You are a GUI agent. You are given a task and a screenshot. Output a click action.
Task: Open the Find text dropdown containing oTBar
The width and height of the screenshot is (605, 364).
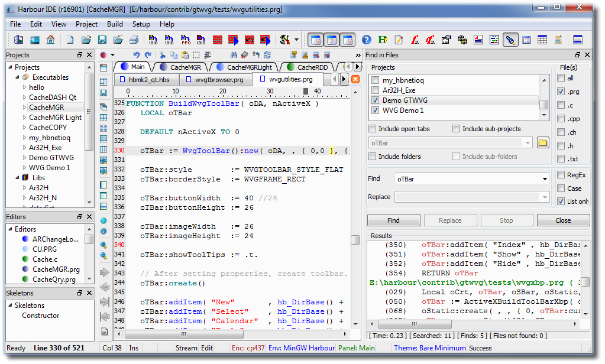[544, 179]
